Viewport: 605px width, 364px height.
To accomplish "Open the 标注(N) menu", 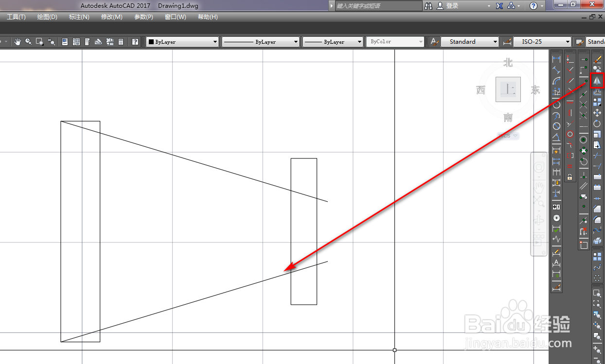I will point(79,17).
